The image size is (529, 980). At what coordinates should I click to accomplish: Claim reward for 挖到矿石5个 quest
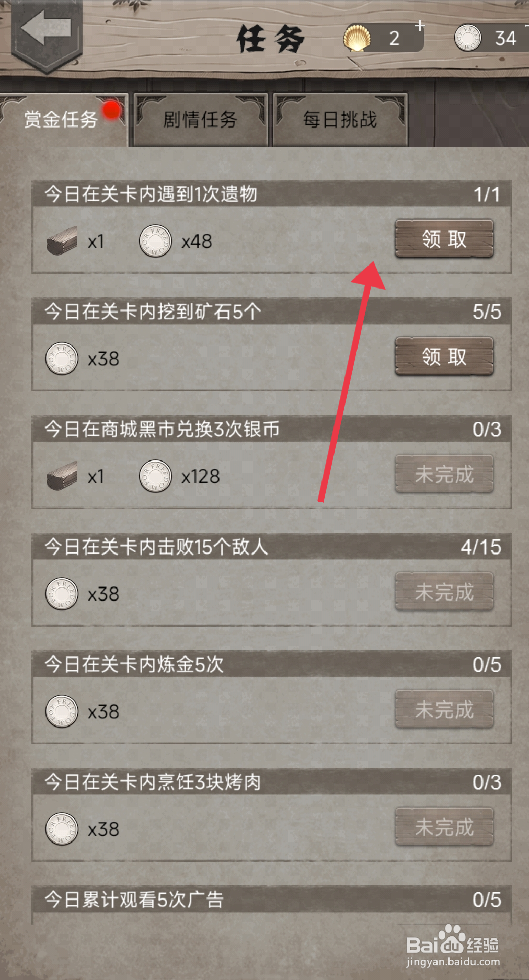click(x=444, y=356)
